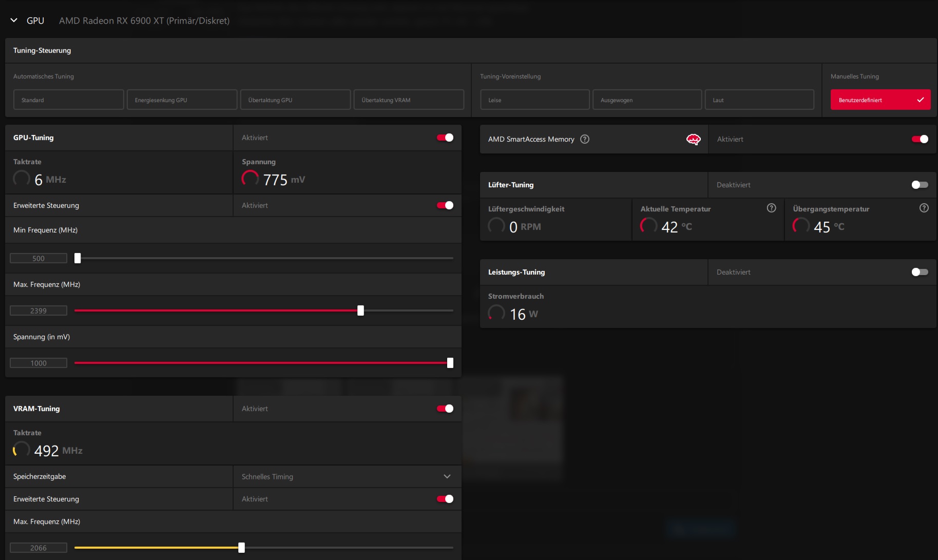Disable the GPU-Tuning toggle
The height and width of the screenshot is (560, 938).
point(445,138)
